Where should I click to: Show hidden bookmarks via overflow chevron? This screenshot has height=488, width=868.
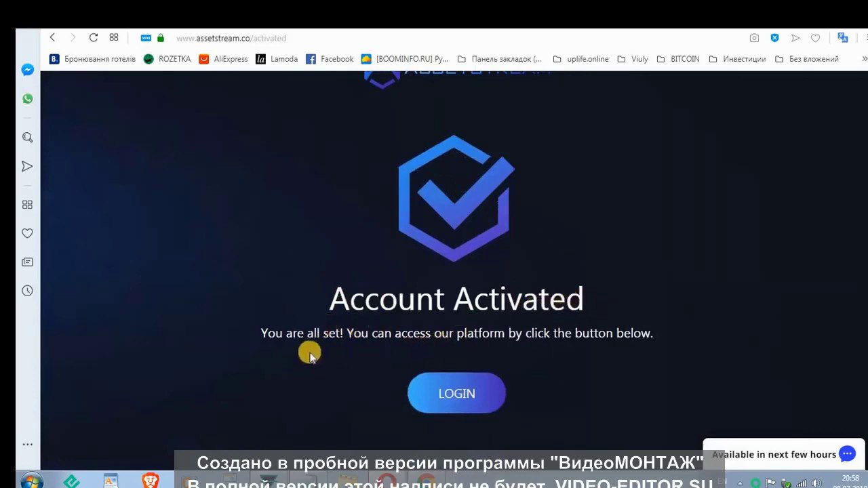pos(864,59)
